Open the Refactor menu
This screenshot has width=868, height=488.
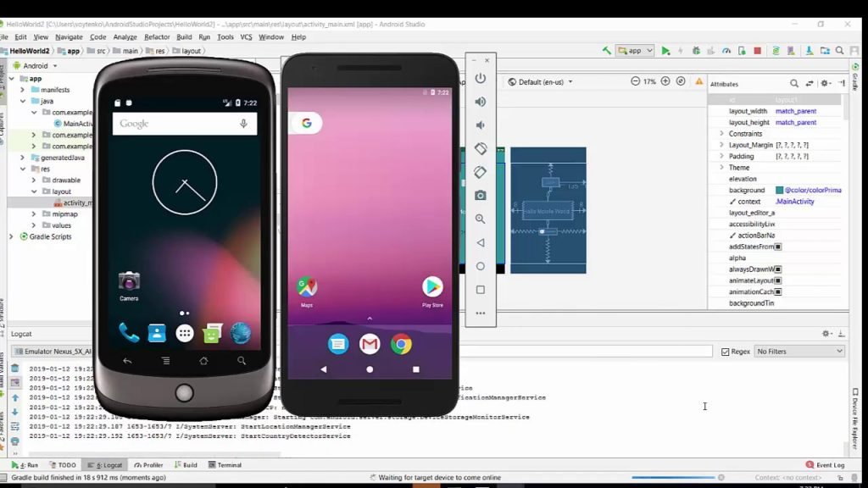[157, 37]
